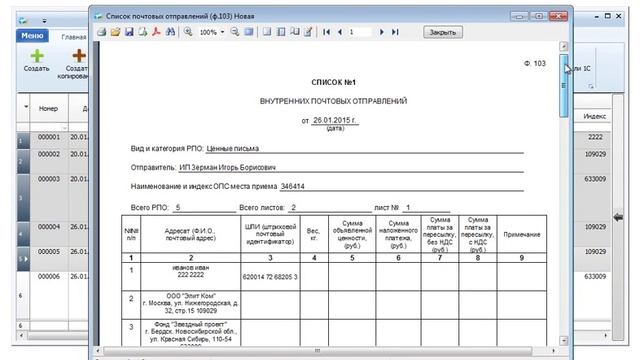Image resolution: width=640 pixels, height=360 pixels.
Task: Open a report file via folder icon
Action: tap(116, 32)
